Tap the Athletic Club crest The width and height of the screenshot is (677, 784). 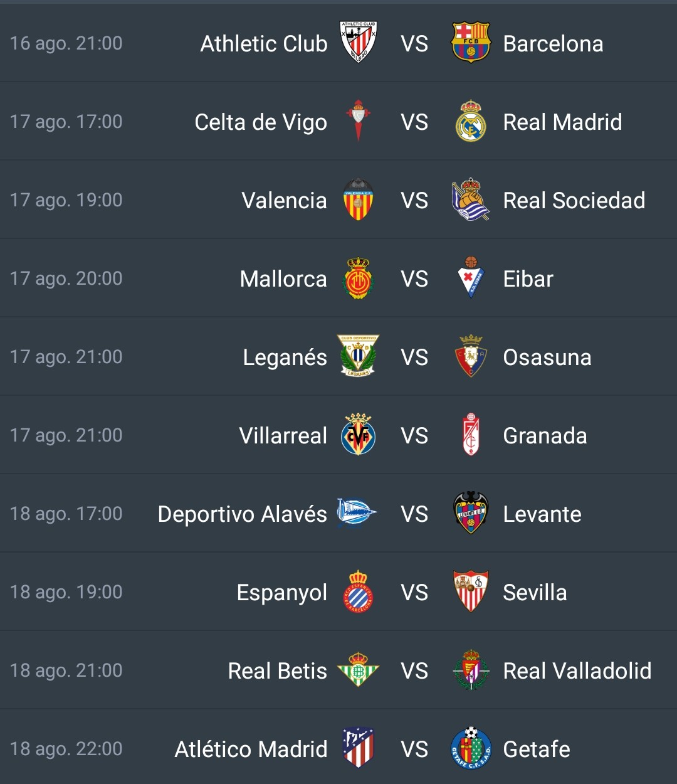358,42
